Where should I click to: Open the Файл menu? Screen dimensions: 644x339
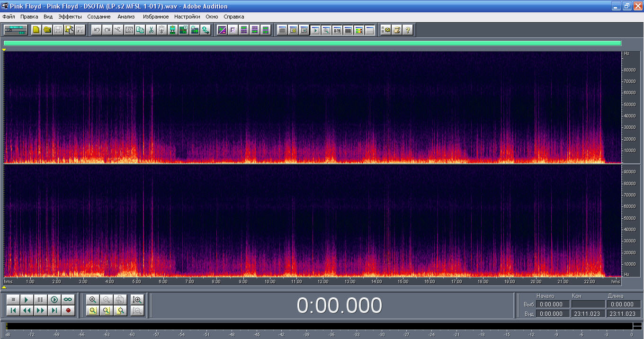[x=9, y=17]
